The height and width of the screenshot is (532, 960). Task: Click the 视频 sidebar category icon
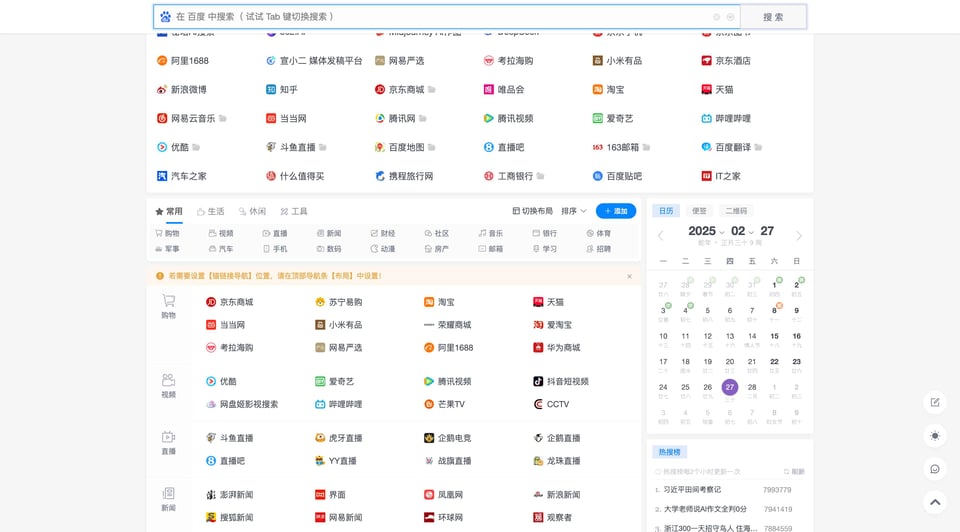coord(168,380)
